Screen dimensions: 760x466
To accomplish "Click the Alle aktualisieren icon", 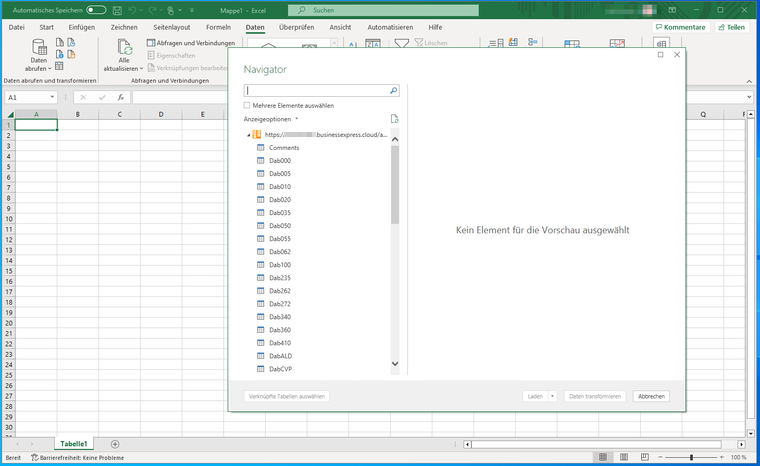I will (x=124, y=48).
